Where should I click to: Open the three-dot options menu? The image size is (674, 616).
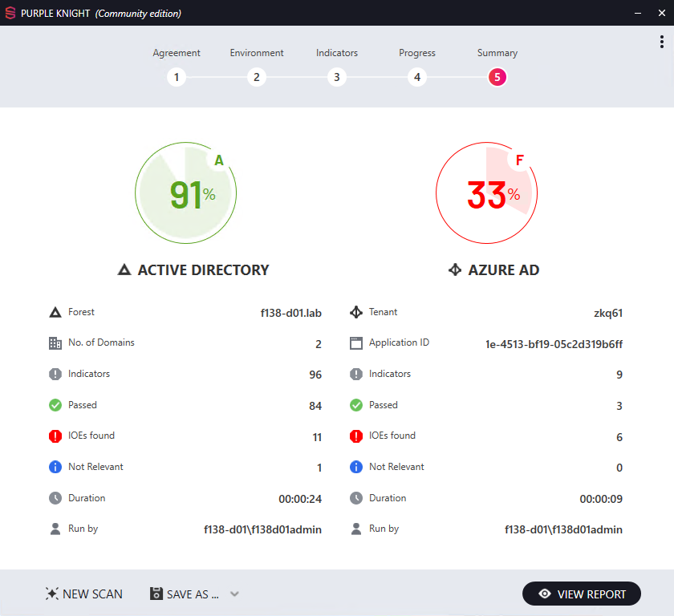click(x=661, y=43)
